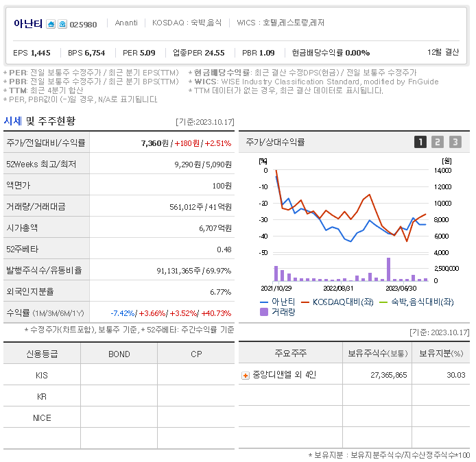The width and height of the screenshot is (476, 462).
Task: Click the KOSDAQ대비(좌) red legend entry
Action: click(x=337, y=302)
